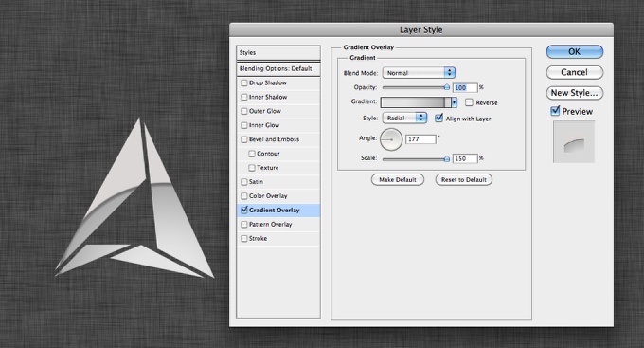Select the Inner Glow label
Image resolution: width=644 pixels, height=348 pixels.
pyautogui.click(x=264, y=125)
